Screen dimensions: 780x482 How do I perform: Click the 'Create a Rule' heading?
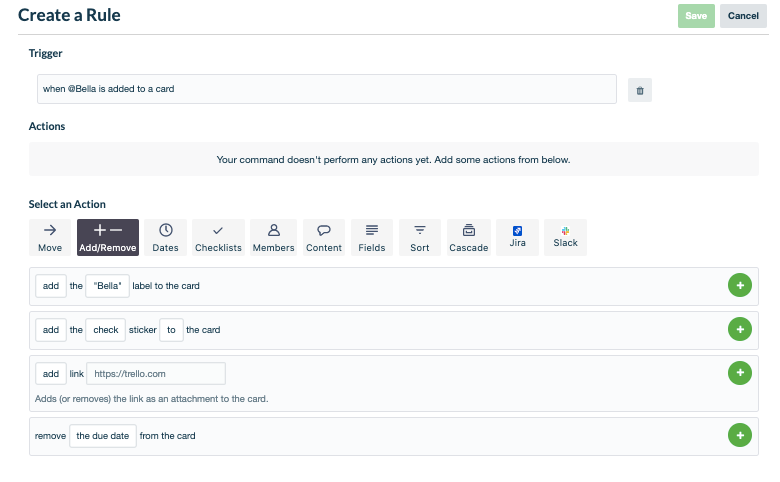[69, 15]
